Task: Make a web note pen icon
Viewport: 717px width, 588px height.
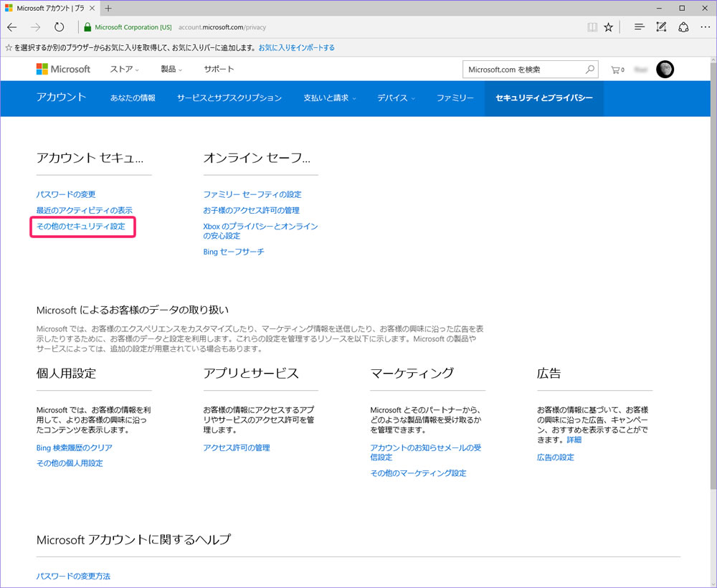Action: pos(661,27)
